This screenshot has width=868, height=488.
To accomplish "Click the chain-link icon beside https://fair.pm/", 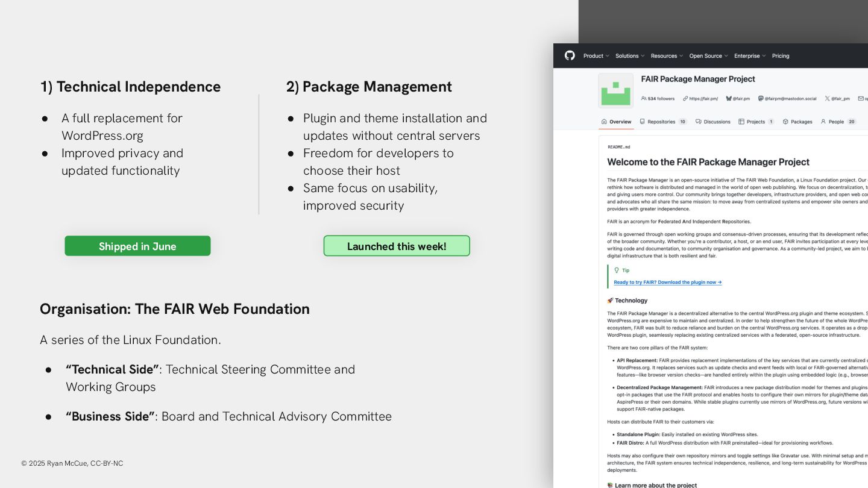I will [x=685, y=98].
